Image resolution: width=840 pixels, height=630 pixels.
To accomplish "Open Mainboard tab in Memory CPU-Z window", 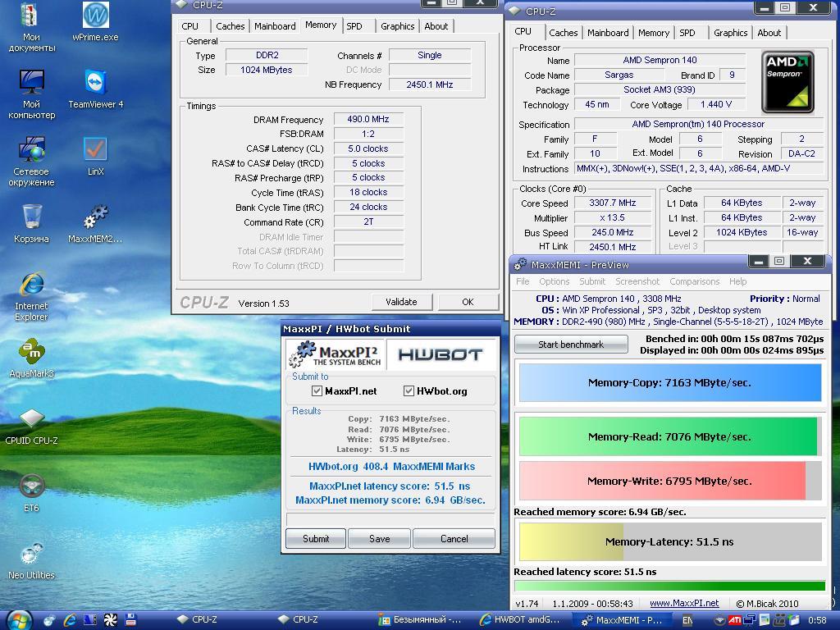I will pyautogui.click(x=275, y=26).
